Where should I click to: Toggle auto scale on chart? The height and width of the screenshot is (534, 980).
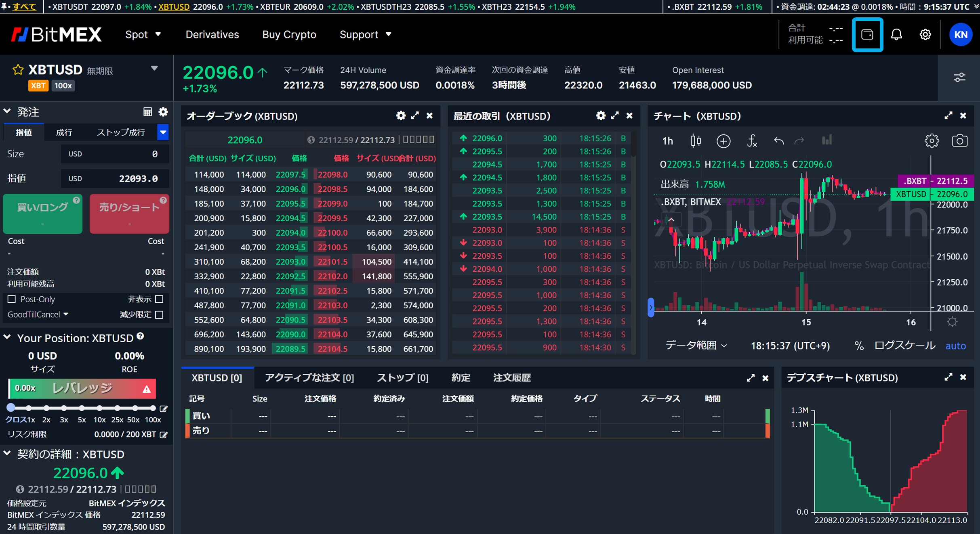click(x=955, y=346)
